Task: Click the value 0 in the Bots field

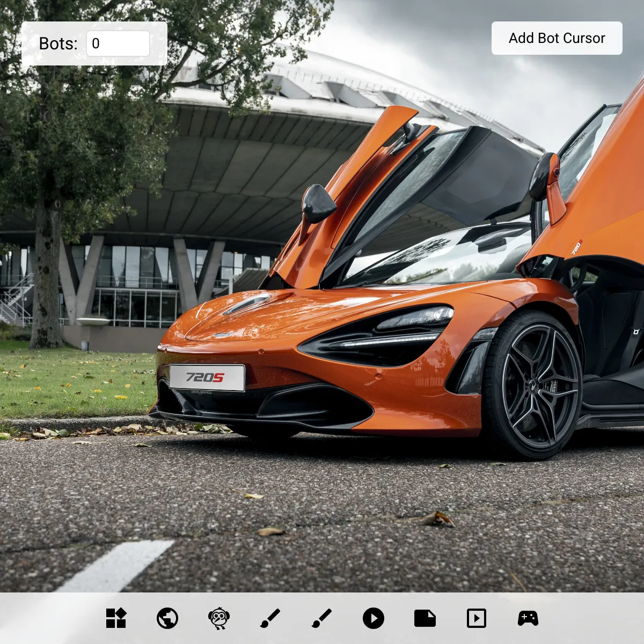Action: (96, 43)
